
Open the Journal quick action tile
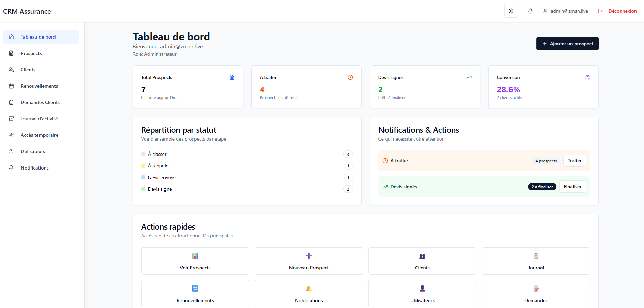[536, 261]
